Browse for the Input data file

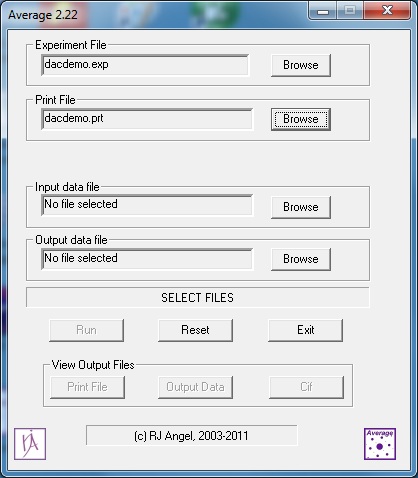coord(301,207)
